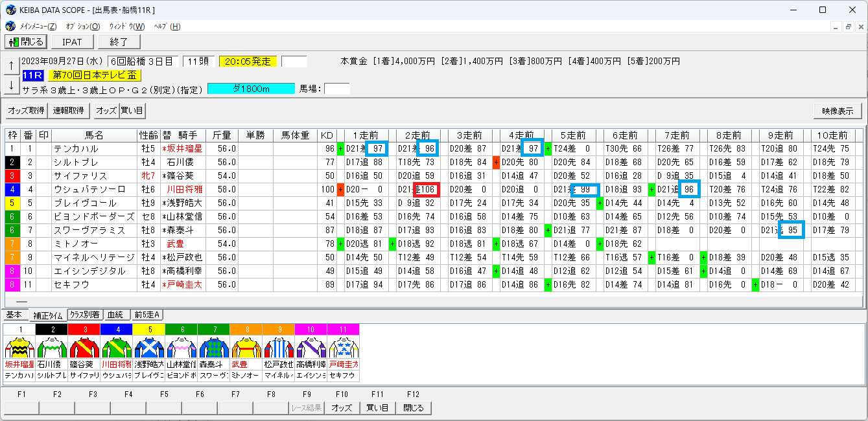
Task: Click the red silks icon for 篠谷葵
Action: click(x=84, y=347)
